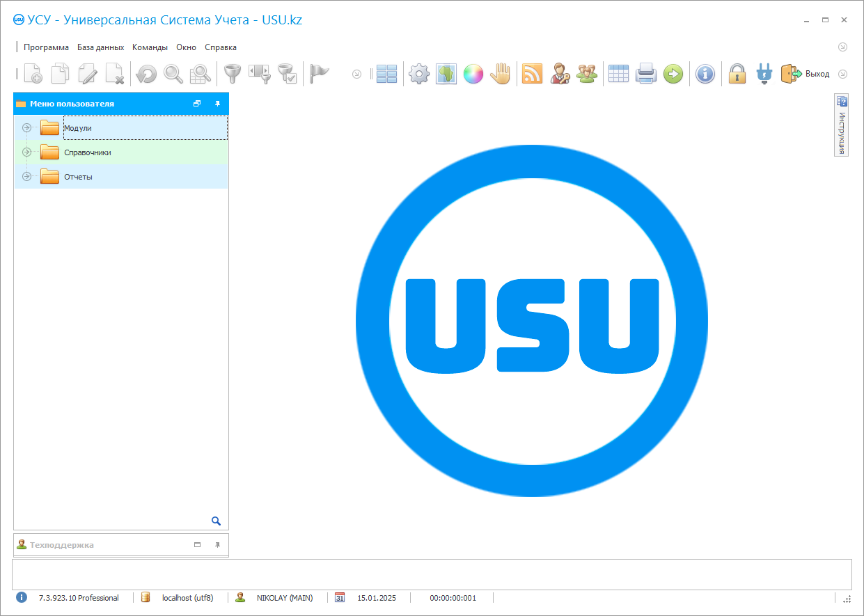
Task: Click the blue power plug icon
Action: coord(764,74)
